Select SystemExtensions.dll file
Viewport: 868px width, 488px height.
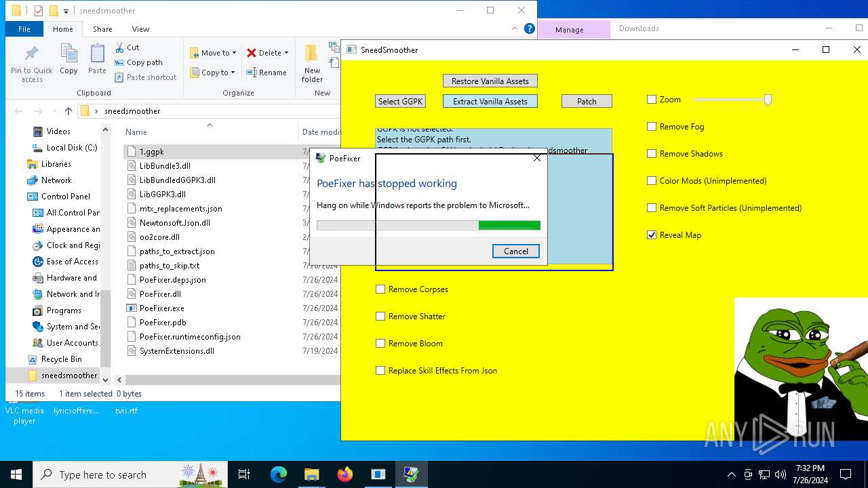[x=176, y=351]
